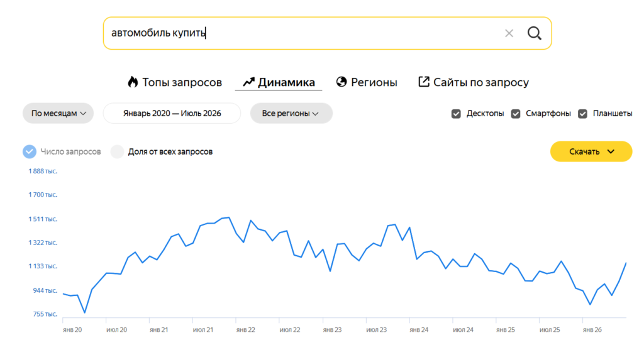Viewport: 644px width, 355px height.
Task: Switch to the Топы запросов tab
Action: tap(175, 82)
